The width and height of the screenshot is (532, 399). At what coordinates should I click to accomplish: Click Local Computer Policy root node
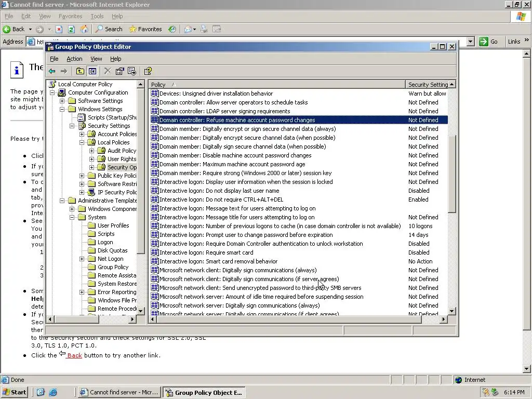pyautogui.click(x=85, y=84)
